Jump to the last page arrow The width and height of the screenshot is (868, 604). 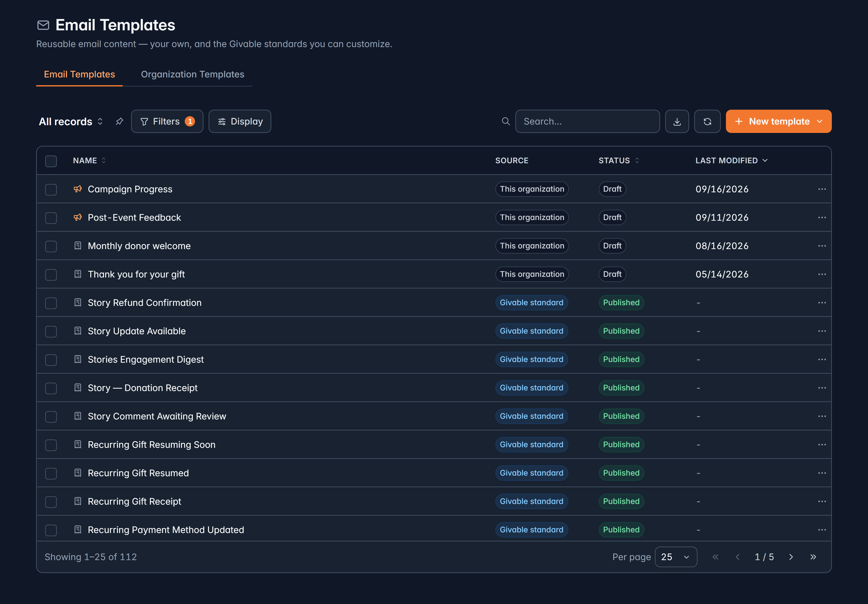(813, 557)
